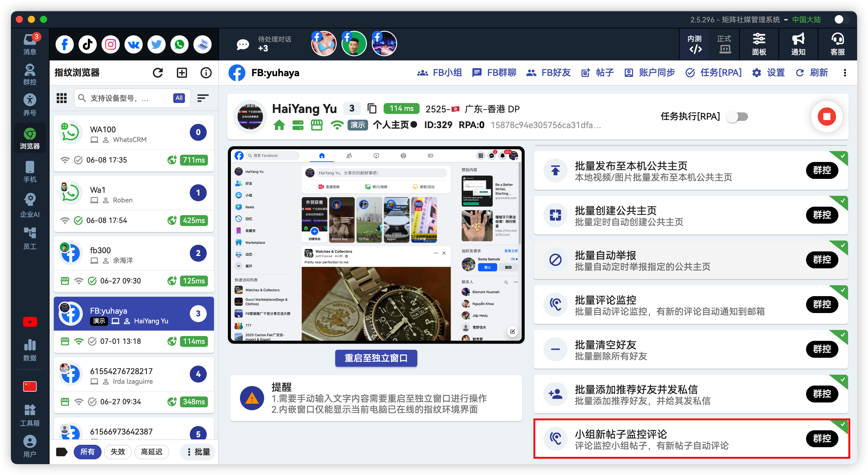Click 群控 for 批量自动举报
868x475 pixels.
click(x=822, y=260)
